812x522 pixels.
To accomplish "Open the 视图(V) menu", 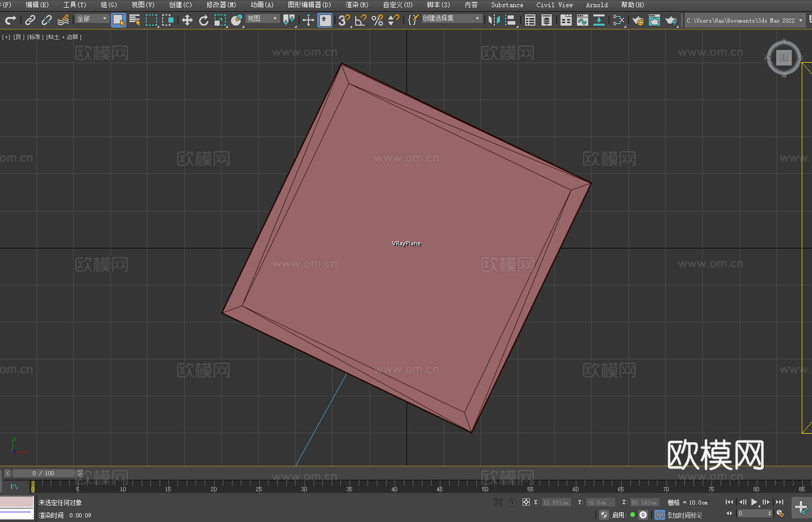I will (x=143, y=5).
